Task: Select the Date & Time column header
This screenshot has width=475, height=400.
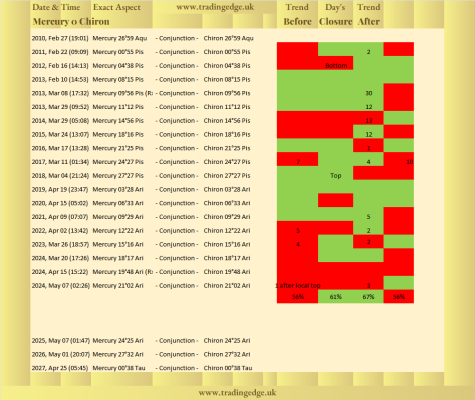Action: click(56, 7)
